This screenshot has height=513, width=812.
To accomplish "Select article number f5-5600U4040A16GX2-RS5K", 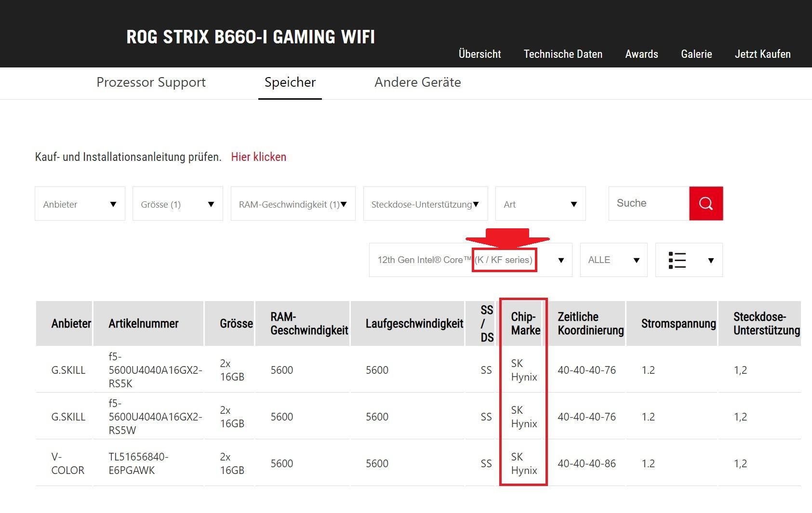I will [x=155, y=370].
